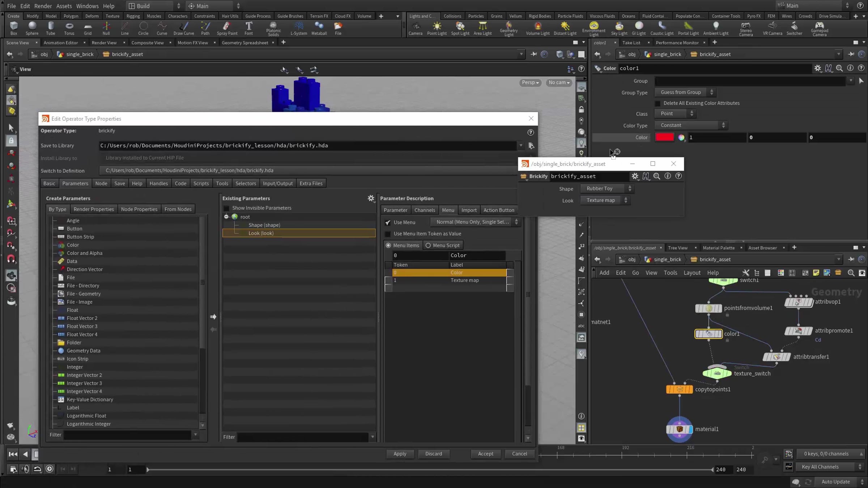Select the Spray Paint tool

click(227, 28)
